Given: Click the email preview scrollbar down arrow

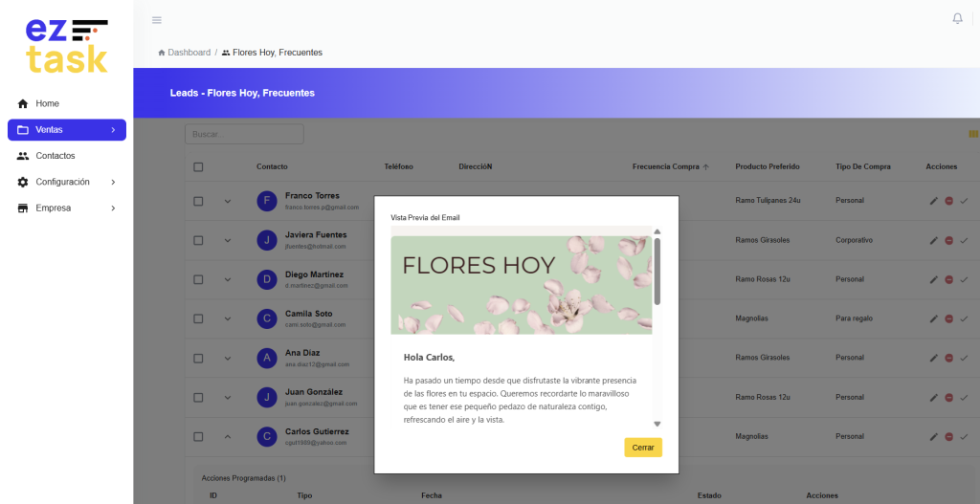Looking at the screenshot, I should point(657,424).
